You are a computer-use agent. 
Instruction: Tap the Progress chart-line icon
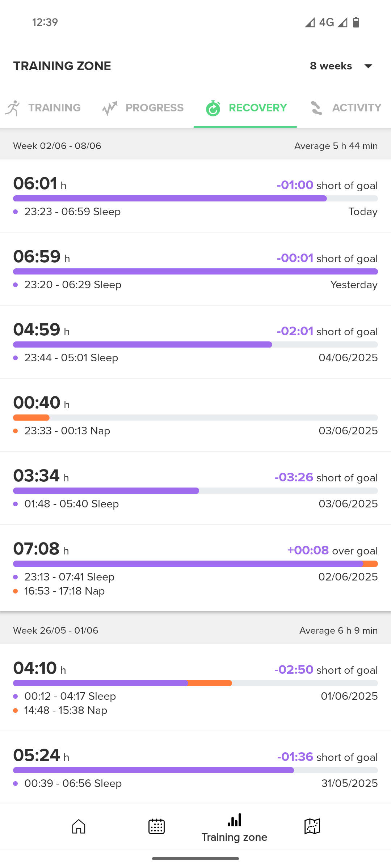point(110,108)
